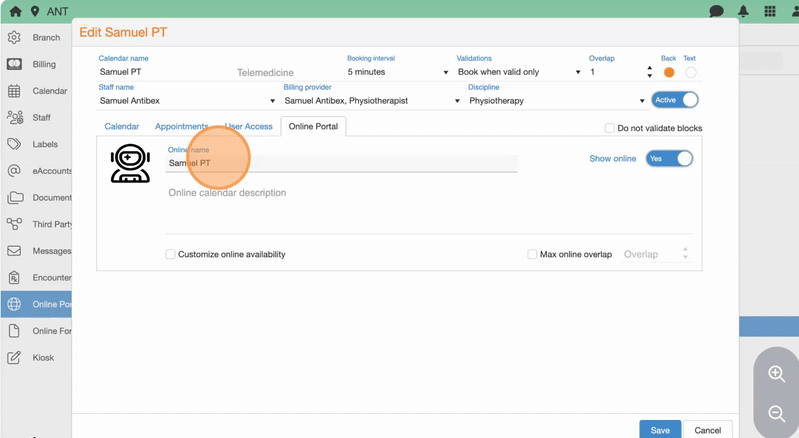Enable Customize online availability checkbox

170,254
